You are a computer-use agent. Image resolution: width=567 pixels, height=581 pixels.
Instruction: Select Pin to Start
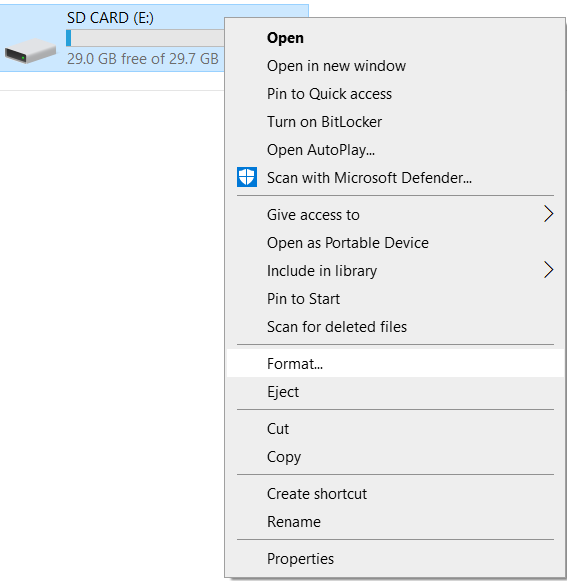pyautogui.click(x=395, y=299)
